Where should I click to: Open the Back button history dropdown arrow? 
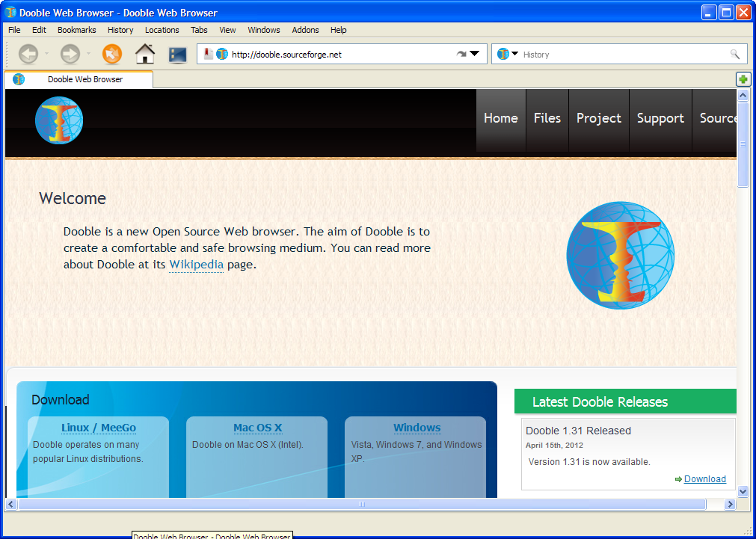46,54
